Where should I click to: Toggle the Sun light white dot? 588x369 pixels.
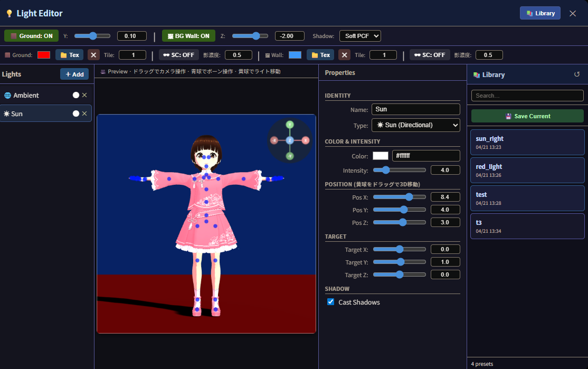[76, 113]
